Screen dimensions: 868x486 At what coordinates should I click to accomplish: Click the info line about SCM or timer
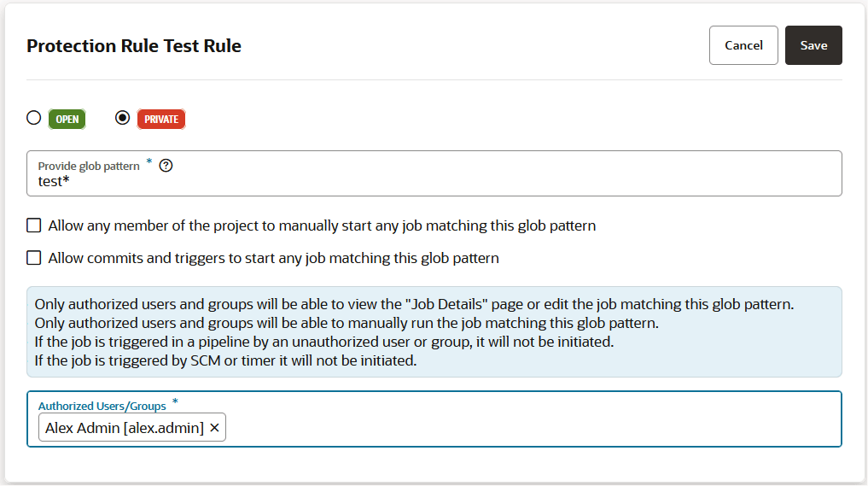pyautogui.click(x=225, y=360)
